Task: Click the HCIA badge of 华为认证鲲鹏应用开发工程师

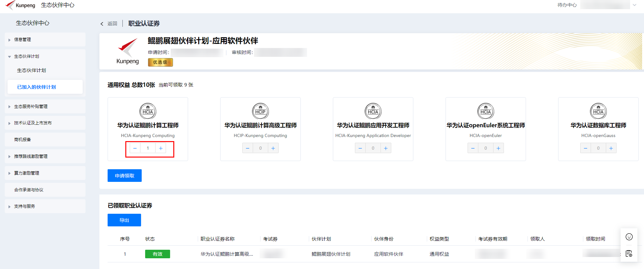Action: 373,111
